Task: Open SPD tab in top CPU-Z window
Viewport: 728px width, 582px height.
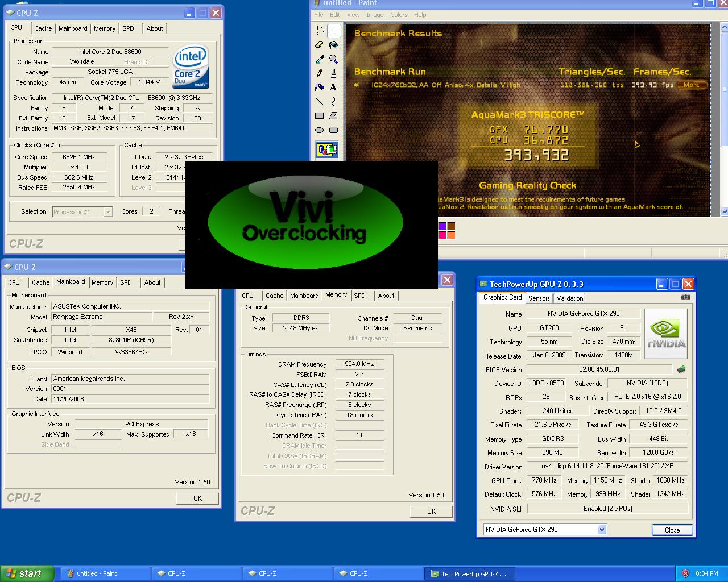Action: [x=129, y=28]
